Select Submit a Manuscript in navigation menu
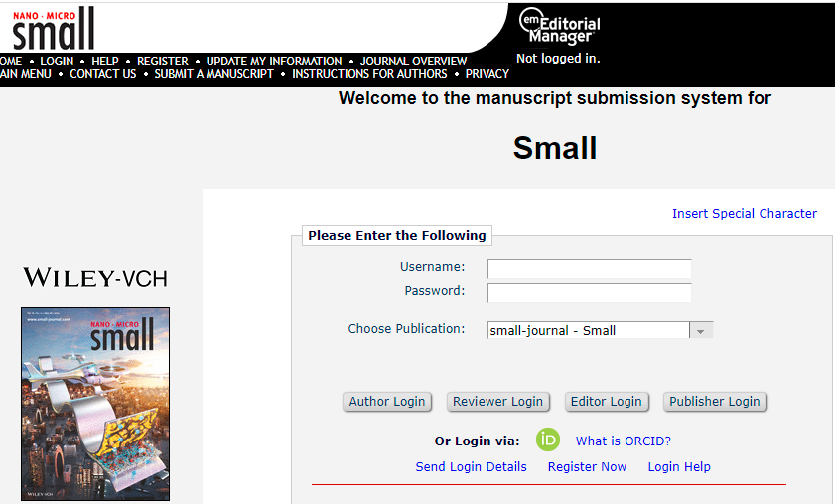 coord(213,74)
